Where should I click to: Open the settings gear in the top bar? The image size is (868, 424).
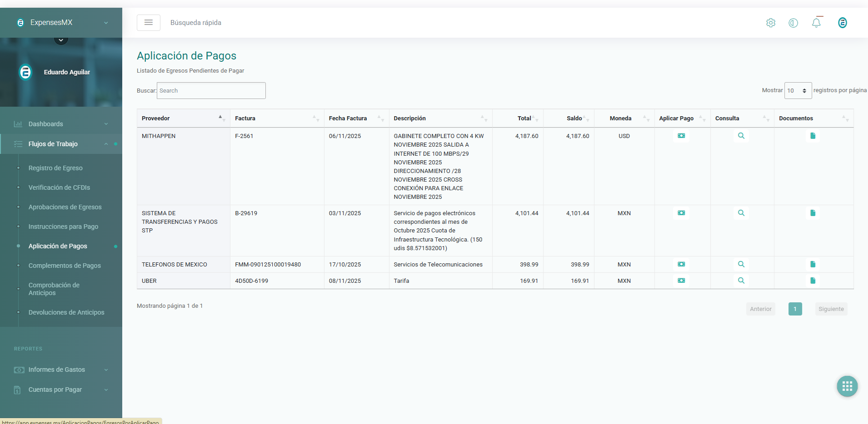pos(771,23)
